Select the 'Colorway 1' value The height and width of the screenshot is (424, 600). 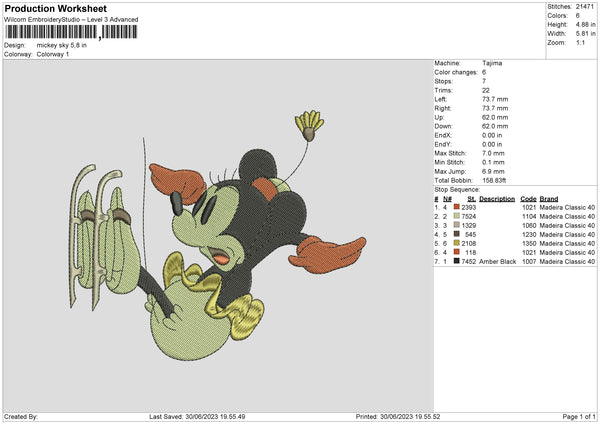point(53,54)
